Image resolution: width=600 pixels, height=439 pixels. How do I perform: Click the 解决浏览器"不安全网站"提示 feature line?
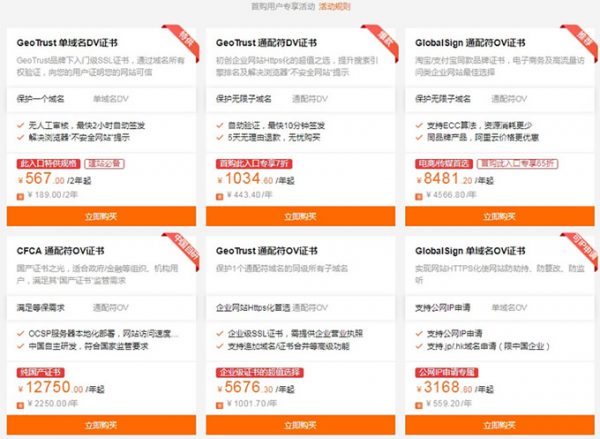point(79,137)
